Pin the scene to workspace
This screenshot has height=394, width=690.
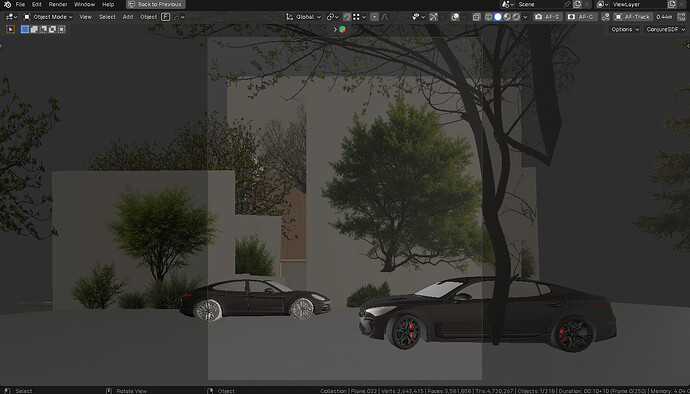click(567, 5)
